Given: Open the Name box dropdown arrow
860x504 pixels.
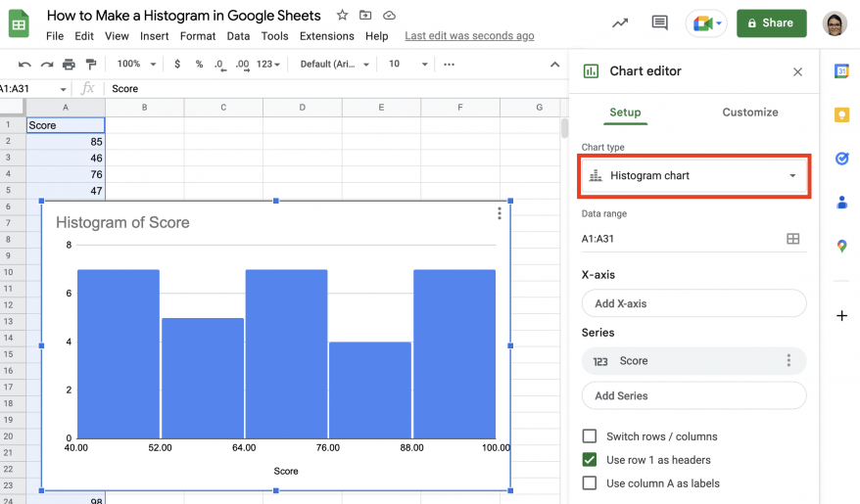Looking at the screenshot, I should tap(63, 89).
